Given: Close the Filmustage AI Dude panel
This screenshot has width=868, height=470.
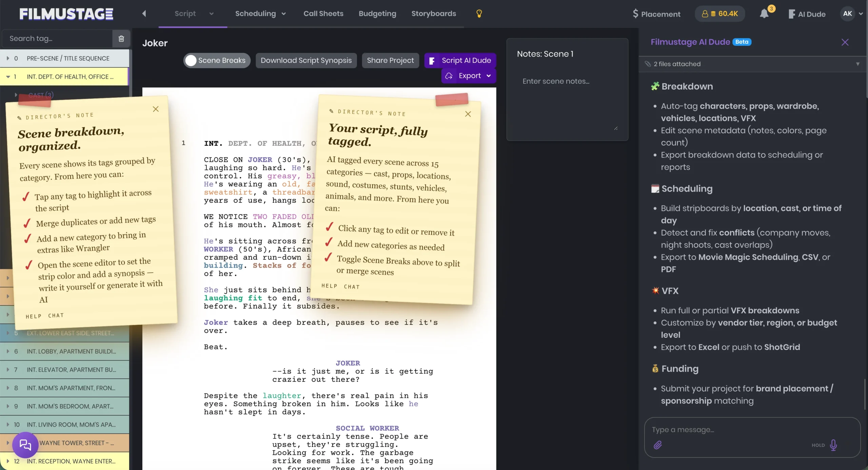Looking at the screenshot, I should coord(845,42).
